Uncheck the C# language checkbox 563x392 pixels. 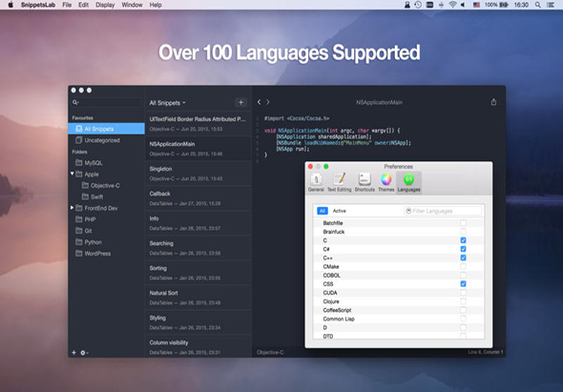click(x=463, y=249)
